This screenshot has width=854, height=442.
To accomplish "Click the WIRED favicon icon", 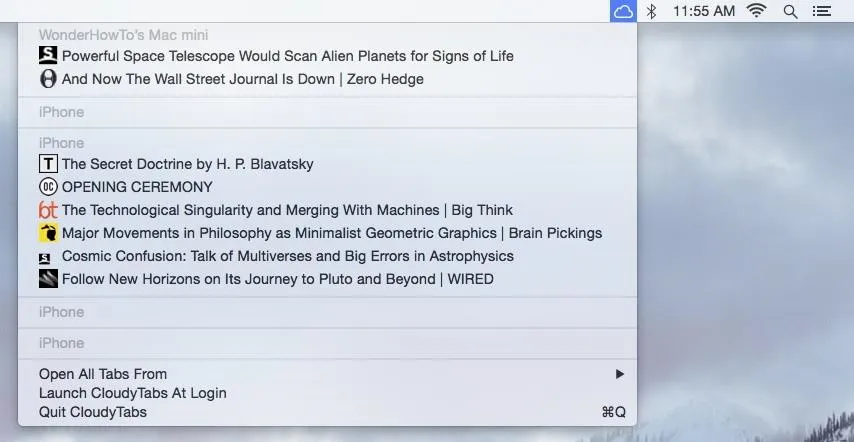I will 48,279.
